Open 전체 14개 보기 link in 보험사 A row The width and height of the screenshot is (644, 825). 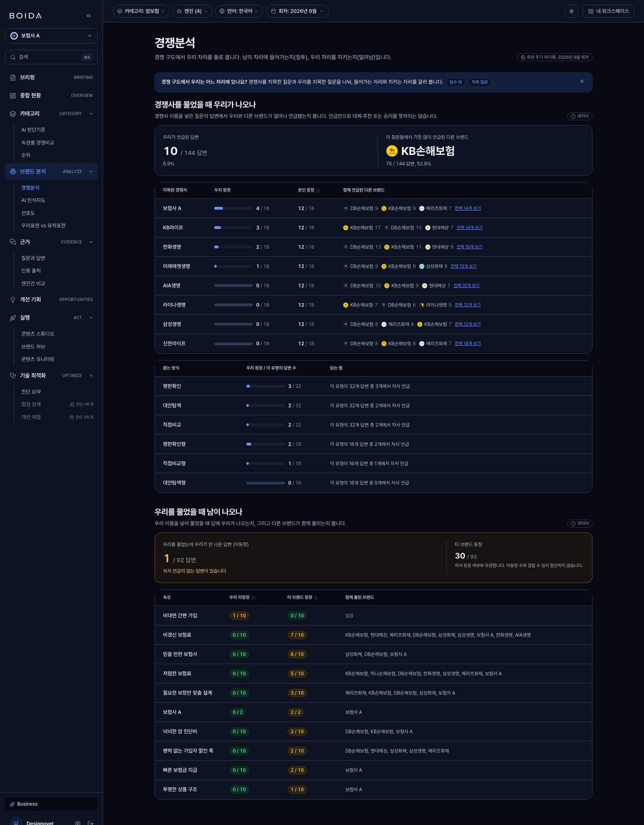click(468, 208)
